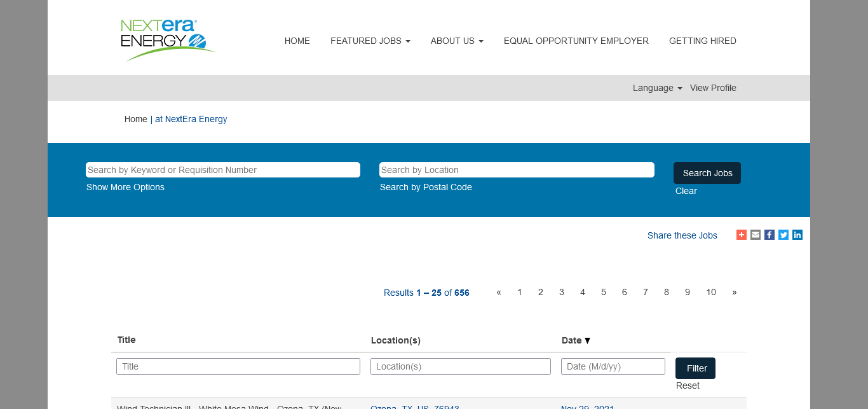Go to next results page arrow
868x409 pixels.
point(734,292)
